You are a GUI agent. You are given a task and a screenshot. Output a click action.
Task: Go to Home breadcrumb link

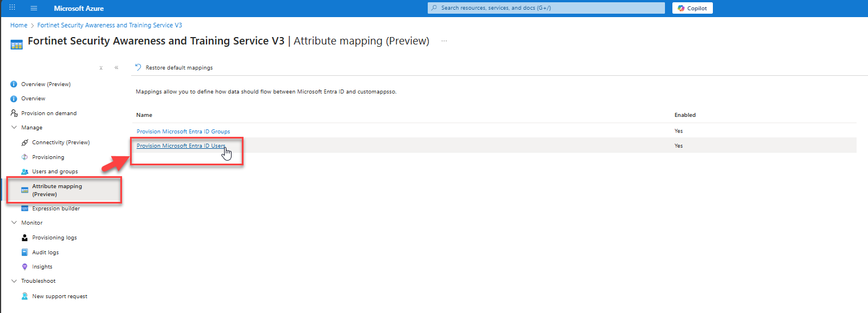(19, 25)
